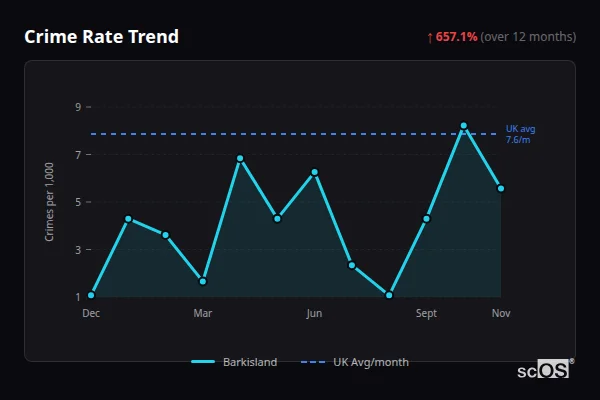Select the March data point
The height and width of the screenshot is (400, 600).
pos(203,282)
